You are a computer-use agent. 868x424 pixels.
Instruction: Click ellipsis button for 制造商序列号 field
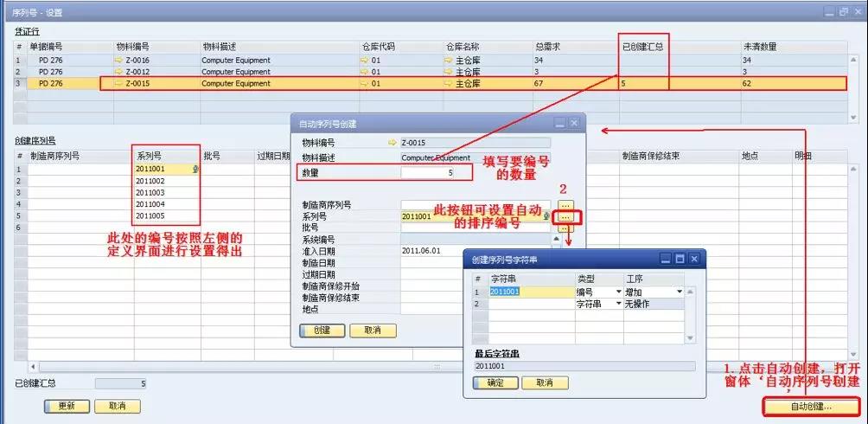(564, 204)
